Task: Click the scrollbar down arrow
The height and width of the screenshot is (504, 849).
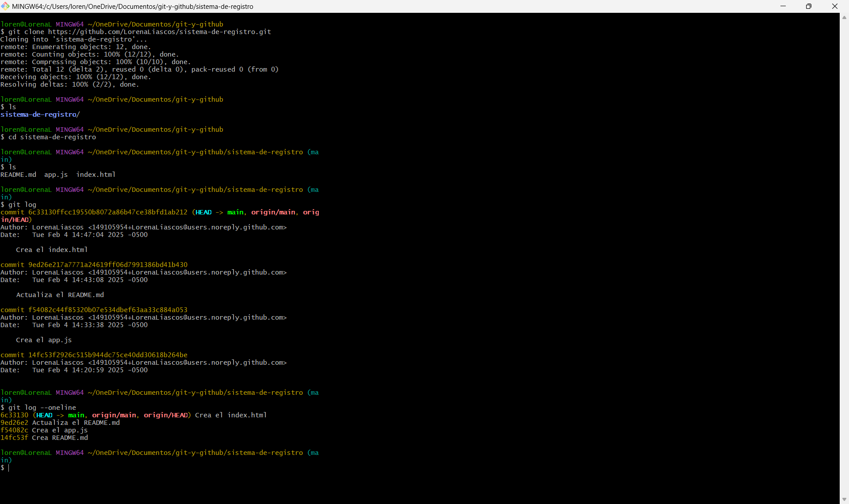Action: [844, 499]
